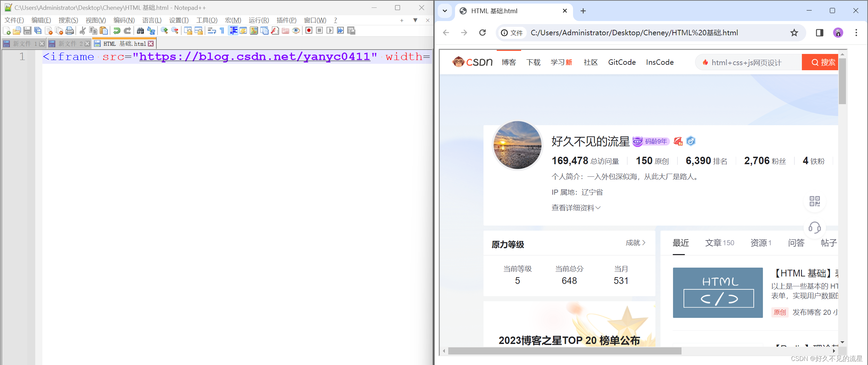Expand 查看详细资料 profile details

[x=576, y=208]
